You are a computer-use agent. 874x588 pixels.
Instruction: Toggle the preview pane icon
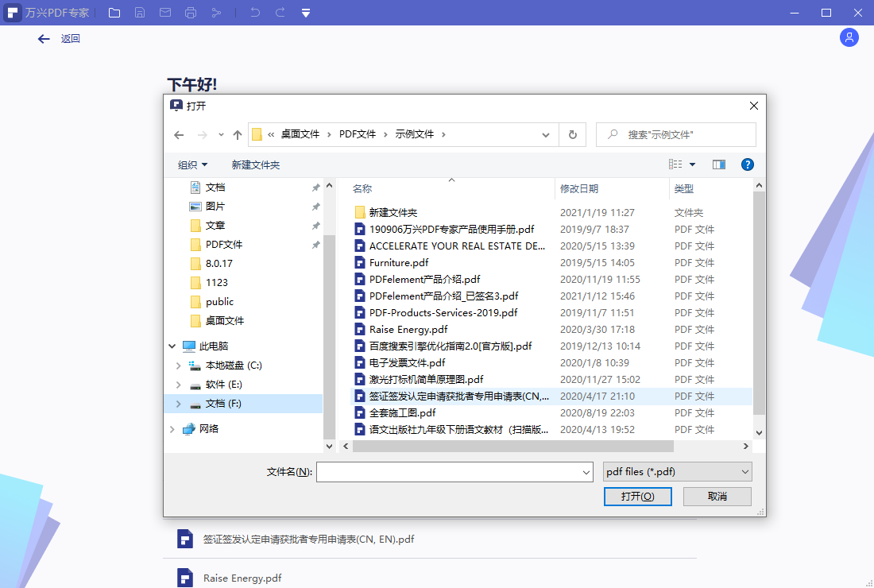click(x=719, y=164)
